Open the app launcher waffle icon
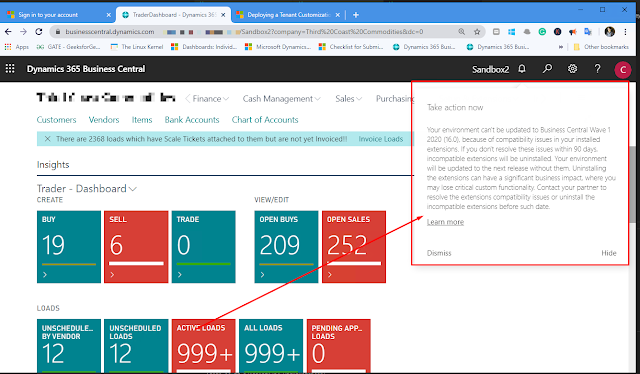 (10, 69)
